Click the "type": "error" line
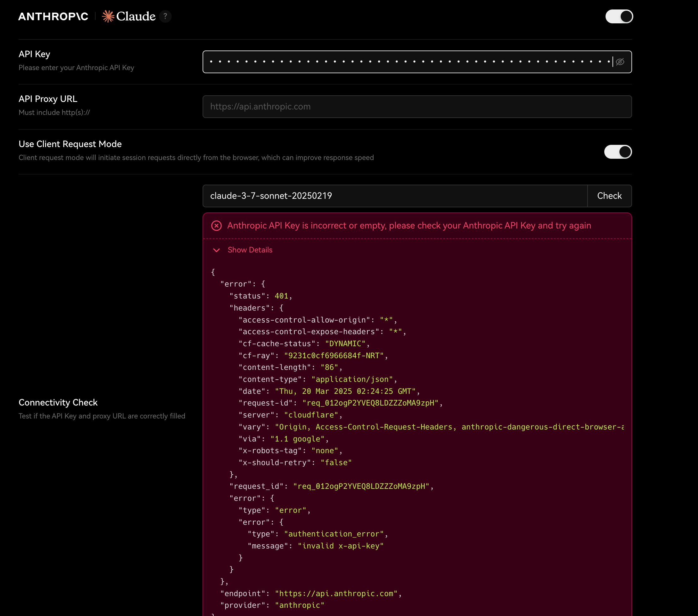Viewport: 698px width, 616px height. coord(274,510)
